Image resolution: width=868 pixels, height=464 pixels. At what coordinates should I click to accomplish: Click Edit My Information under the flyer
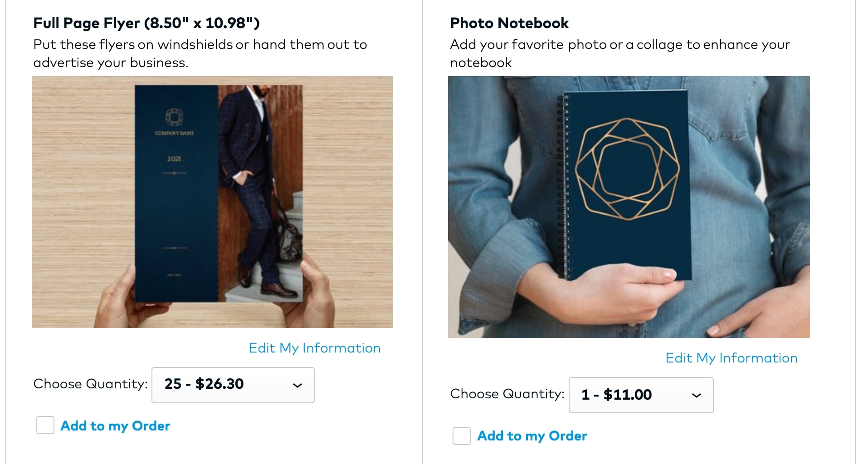pyautogui.click(x=314, y=348)
